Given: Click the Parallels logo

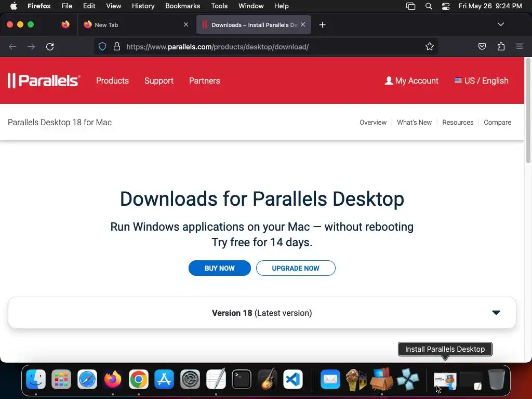Looking at the screenshot, I should (x=44, y=81).
